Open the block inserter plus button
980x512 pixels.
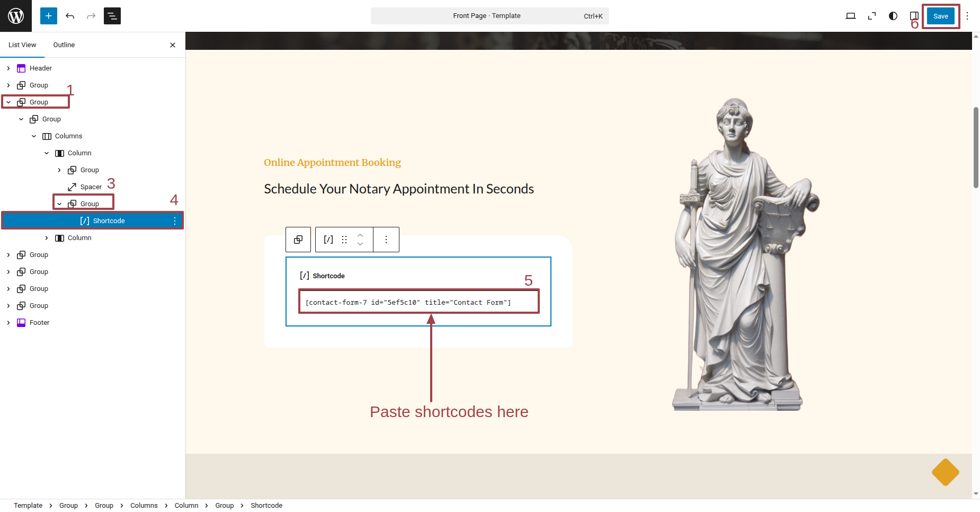(x=49, y=16)
